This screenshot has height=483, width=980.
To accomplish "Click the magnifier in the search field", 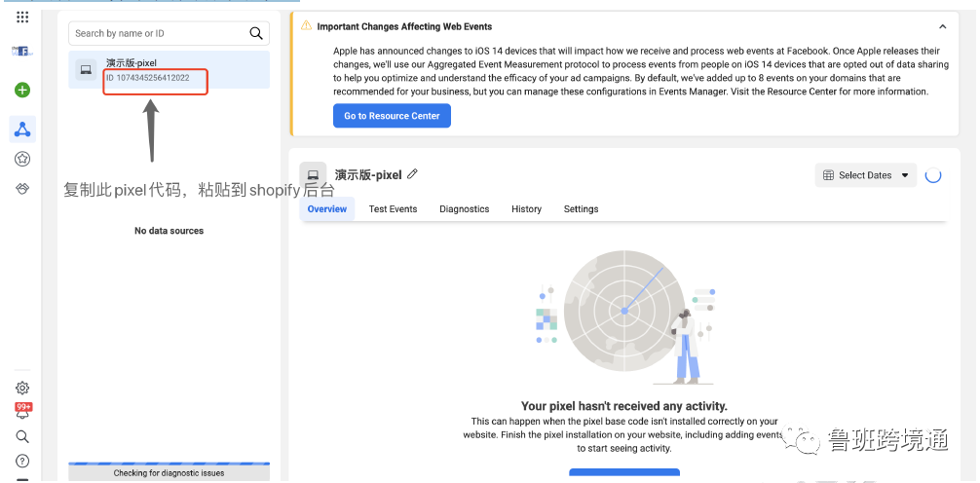I will click(255, 33).
